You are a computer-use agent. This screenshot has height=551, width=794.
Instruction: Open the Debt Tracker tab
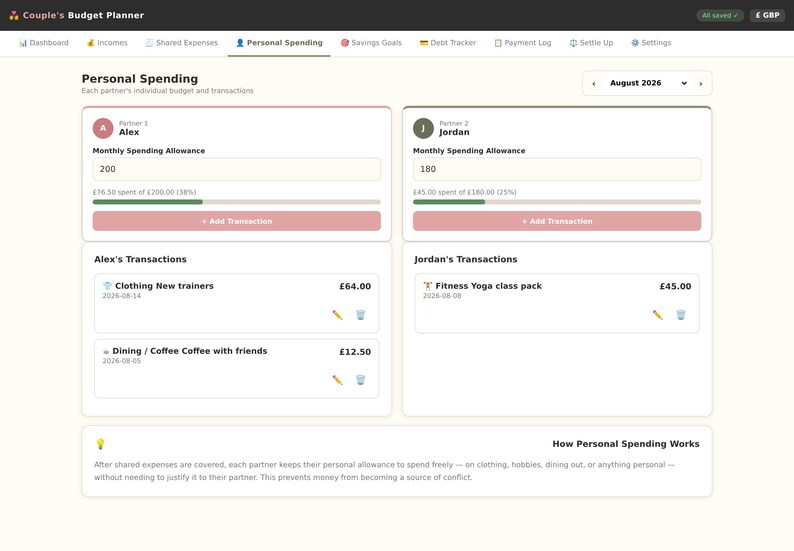click(448, 43)
